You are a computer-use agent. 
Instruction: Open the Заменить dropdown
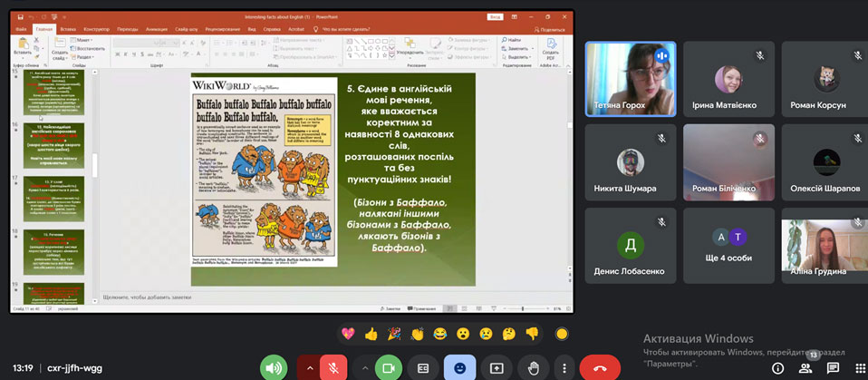(x=516, y=48)
